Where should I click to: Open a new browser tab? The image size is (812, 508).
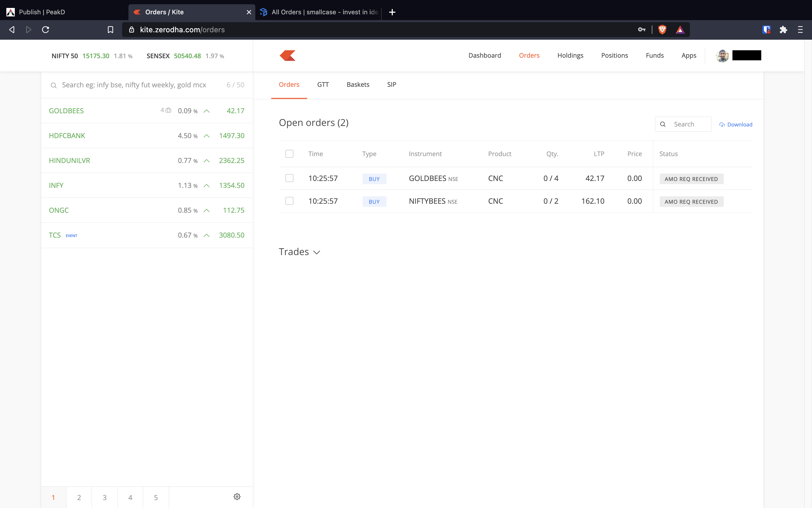392,12
